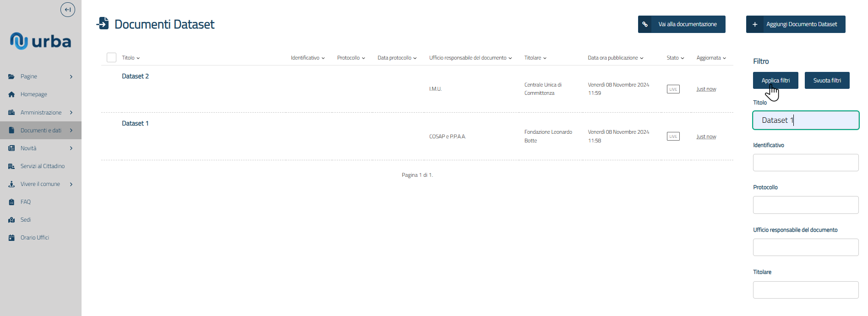This screenshot has width=868, height=316.
Task: Click the Homepage house icon
Action: 11,94
